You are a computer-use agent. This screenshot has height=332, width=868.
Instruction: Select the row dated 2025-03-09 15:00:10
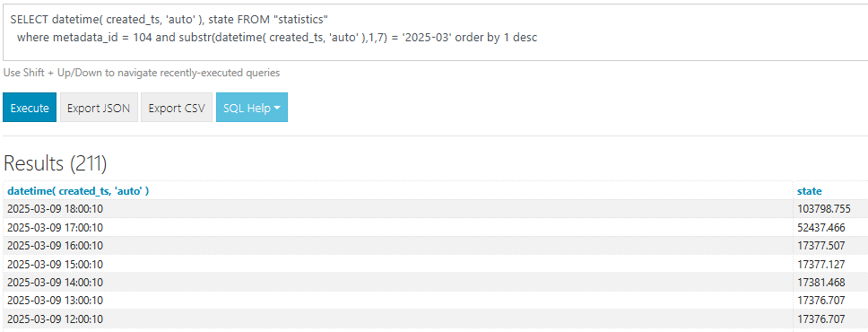pos(435,264)
